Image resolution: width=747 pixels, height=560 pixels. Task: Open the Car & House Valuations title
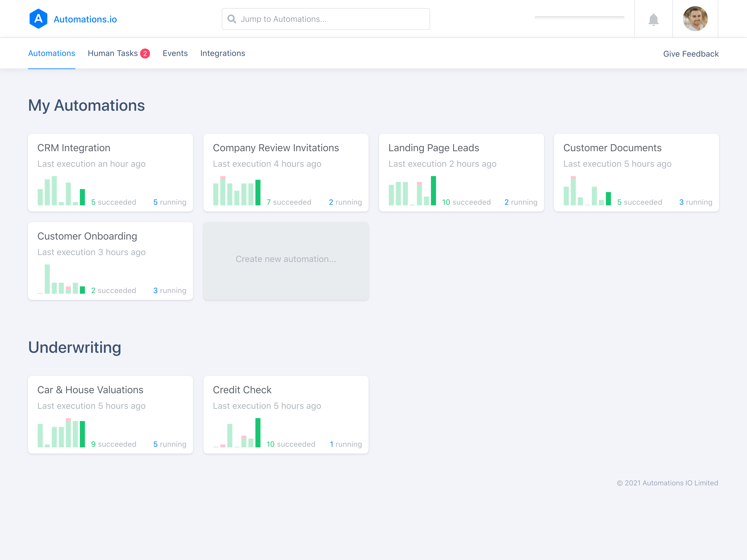(x=90, y=390)
